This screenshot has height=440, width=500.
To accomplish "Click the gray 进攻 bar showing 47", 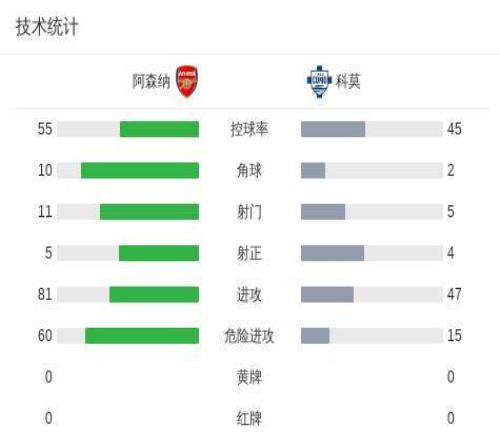I will pyautogui.click(x=327, y=294).
